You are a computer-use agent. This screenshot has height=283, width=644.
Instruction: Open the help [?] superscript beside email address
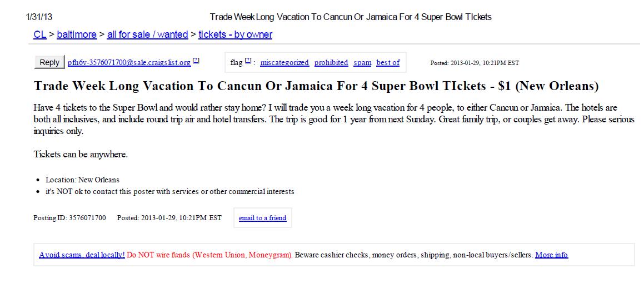point(196,61)
